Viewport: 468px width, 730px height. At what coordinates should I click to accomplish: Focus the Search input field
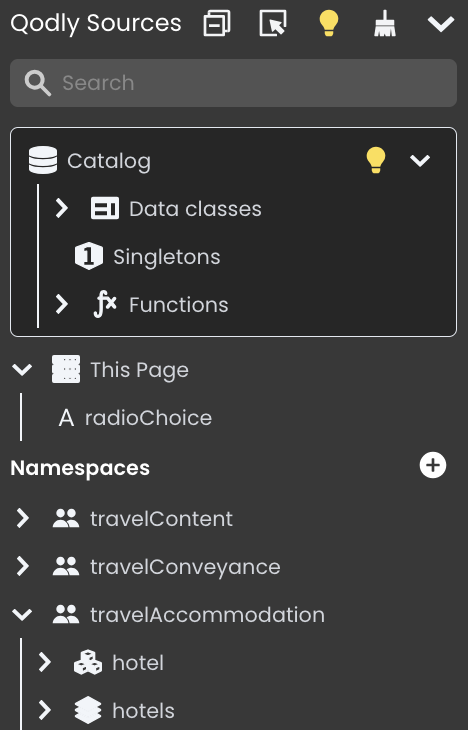click(233, 83)
